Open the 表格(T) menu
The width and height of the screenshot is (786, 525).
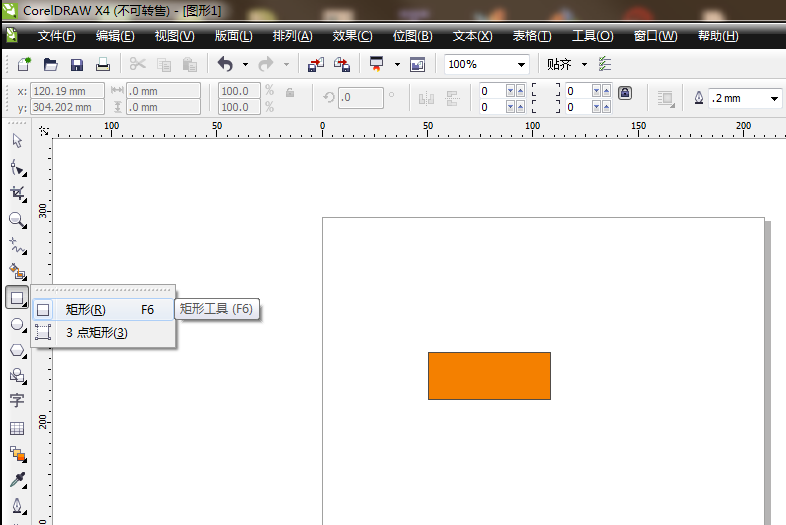tap(532, 36)
